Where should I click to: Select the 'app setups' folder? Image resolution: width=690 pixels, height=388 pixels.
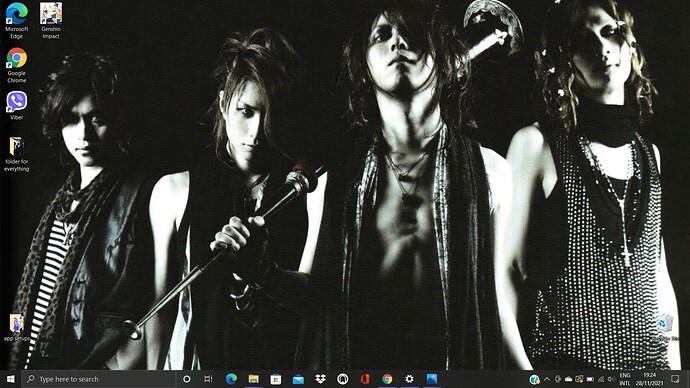17,328
